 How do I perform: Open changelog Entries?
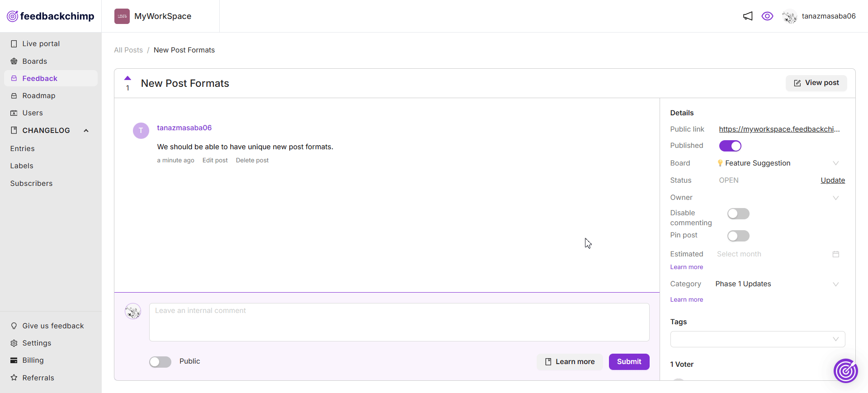(23, 148)
